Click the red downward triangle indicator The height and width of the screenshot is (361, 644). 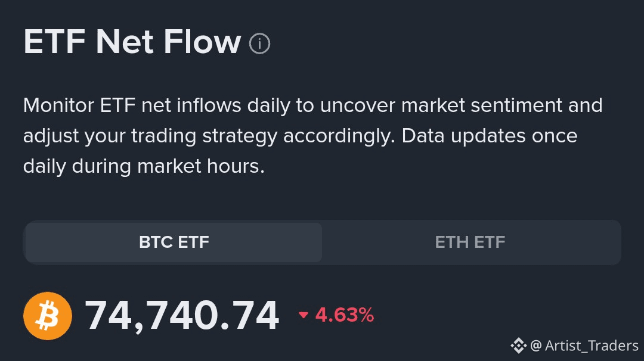pos(304,315)
